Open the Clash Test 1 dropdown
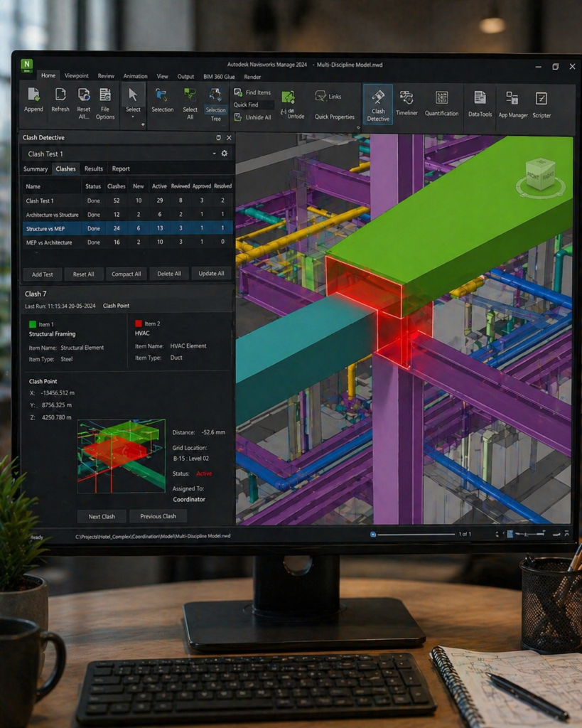The height and width of the screenshot is (728, 582). click(215, 152)
